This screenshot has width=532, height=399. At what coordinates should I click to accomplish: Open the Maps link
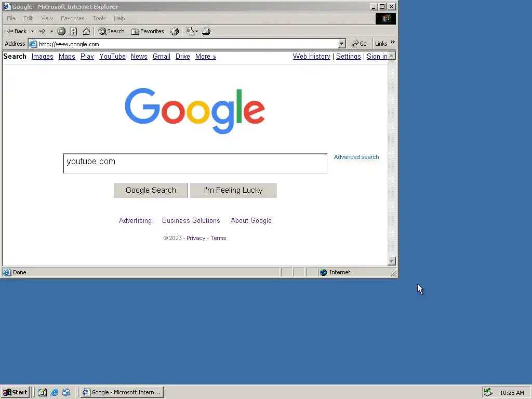click(67, 57)
